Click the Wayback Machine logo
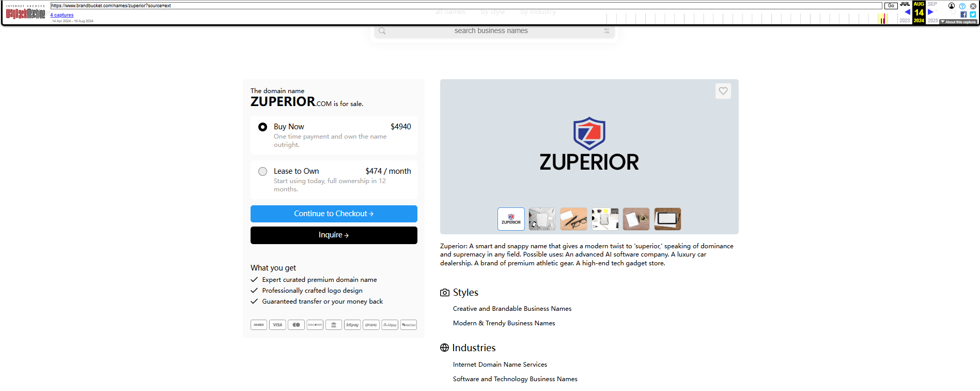 point(25,13)
